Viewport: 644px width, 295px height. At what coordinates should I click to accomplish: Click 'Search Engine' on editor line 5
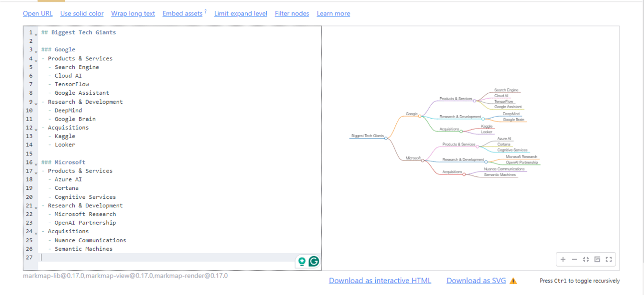77,67
